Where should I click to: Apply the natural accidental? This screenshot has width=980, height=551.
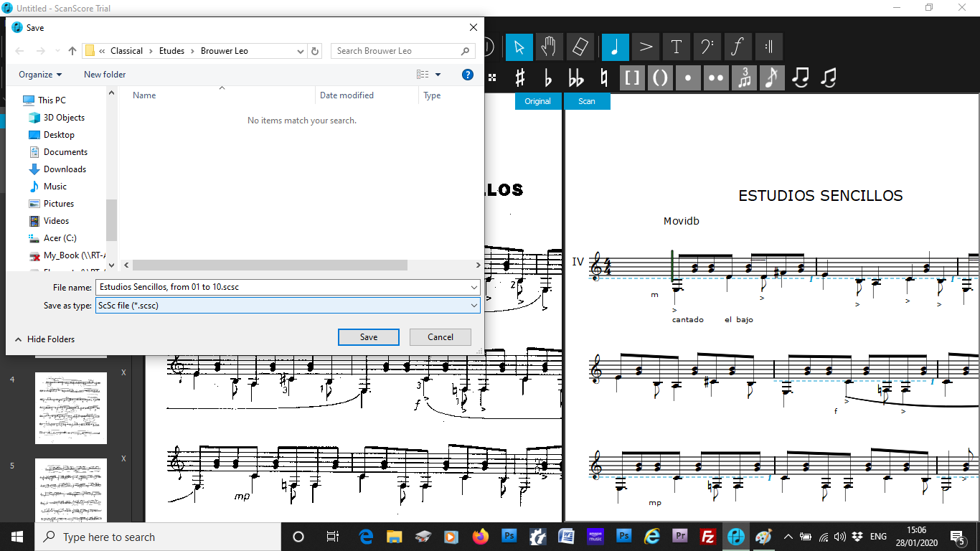pos(604,77)
